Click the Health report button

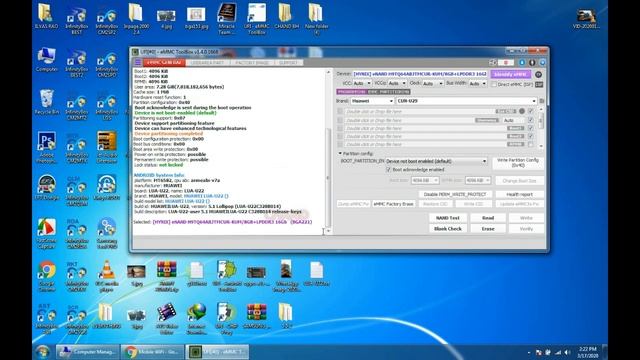[519, 194]
